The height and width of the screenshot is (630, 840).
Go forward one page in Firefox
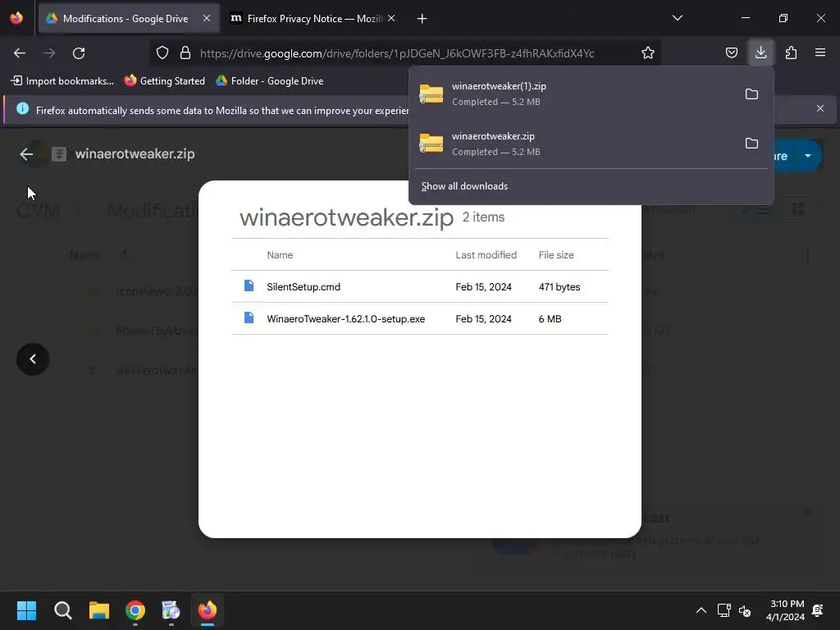click(49, 53)
